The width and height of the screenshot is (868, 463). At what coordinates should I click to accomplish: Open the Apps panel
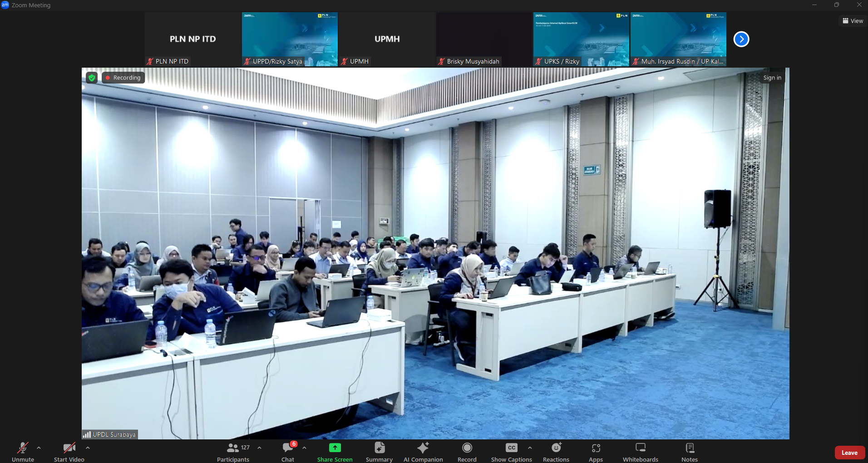(x=596, y=452)
